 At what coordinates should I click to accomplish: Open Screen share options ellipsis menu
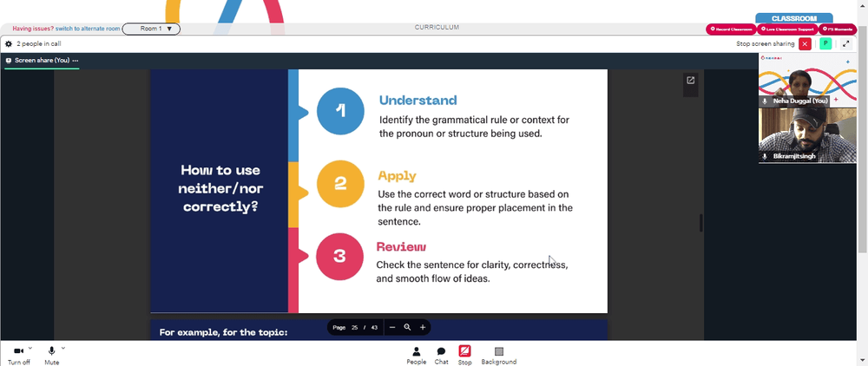point(76,61)
